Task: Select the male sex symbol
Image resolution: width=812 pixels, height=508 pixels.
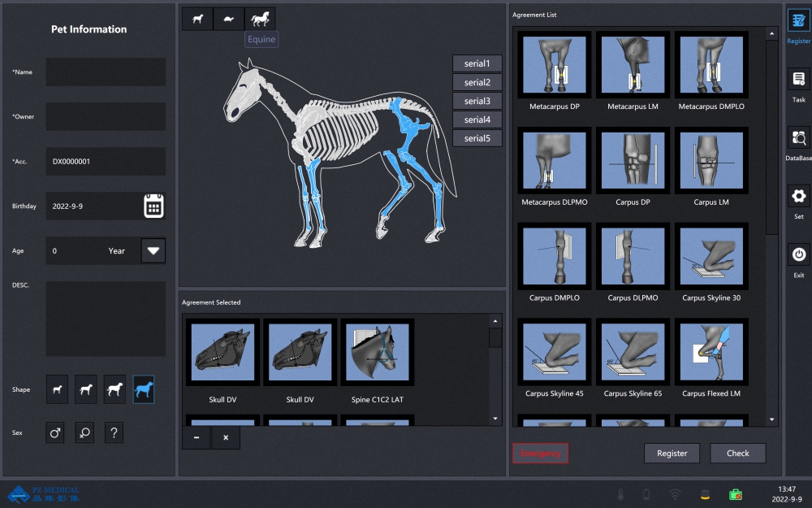Action: tap(54, 432)
